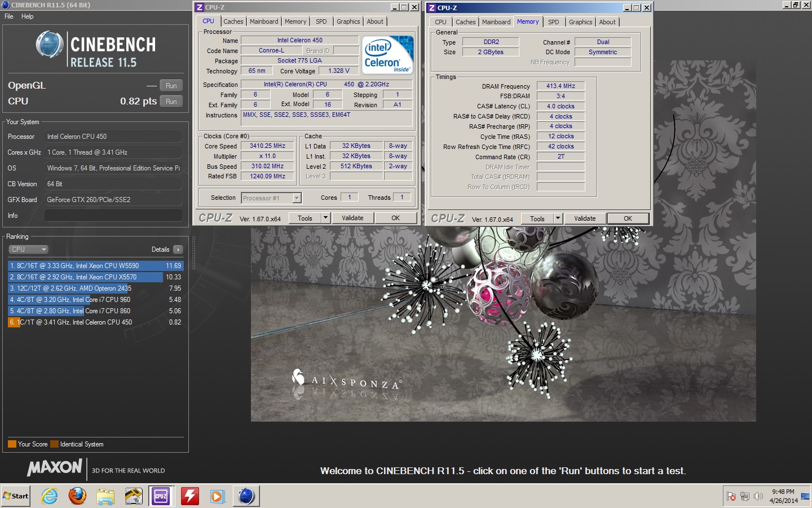The height and width of the screenshot is (508, 812).
Task: Click the hardware chip icon in taskbar
Action: pos(134,496)
